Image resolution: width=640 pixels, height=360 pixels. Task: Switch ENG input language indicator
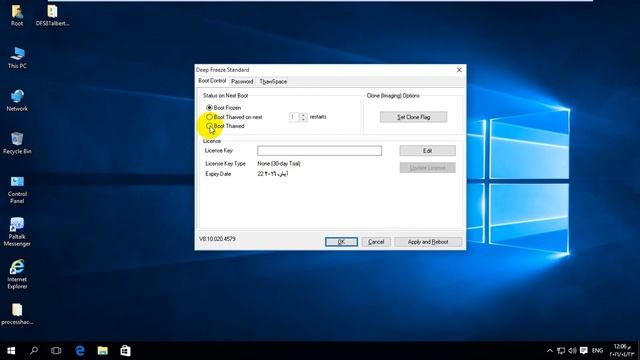[597, 351]
